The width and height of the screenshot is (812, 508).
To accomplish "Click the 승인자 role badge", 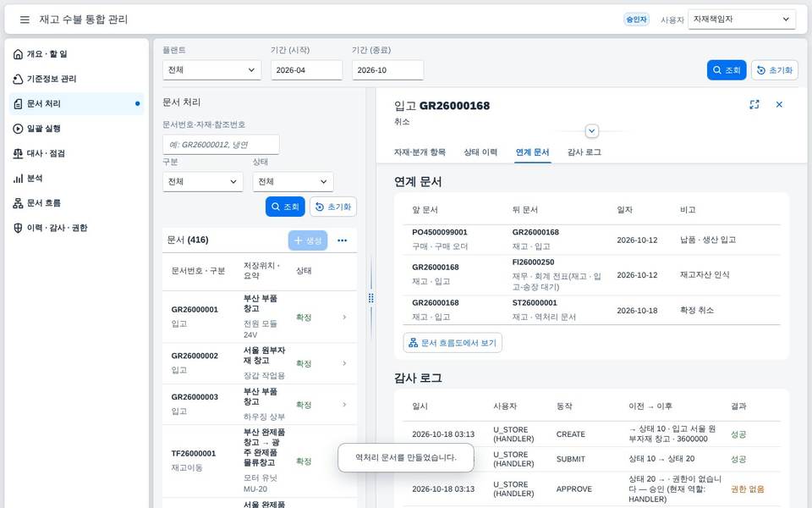I will [x=636, y=19].
